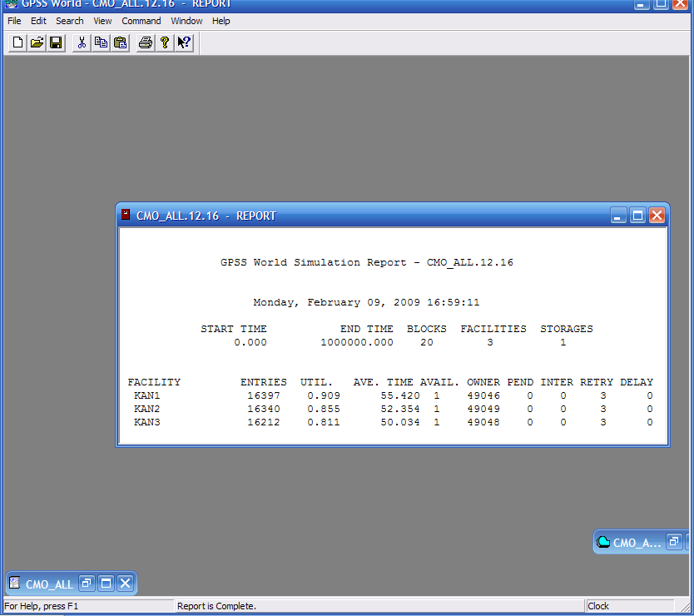
Task: Click the ENTRIES column header
Action: pos(263,382)
